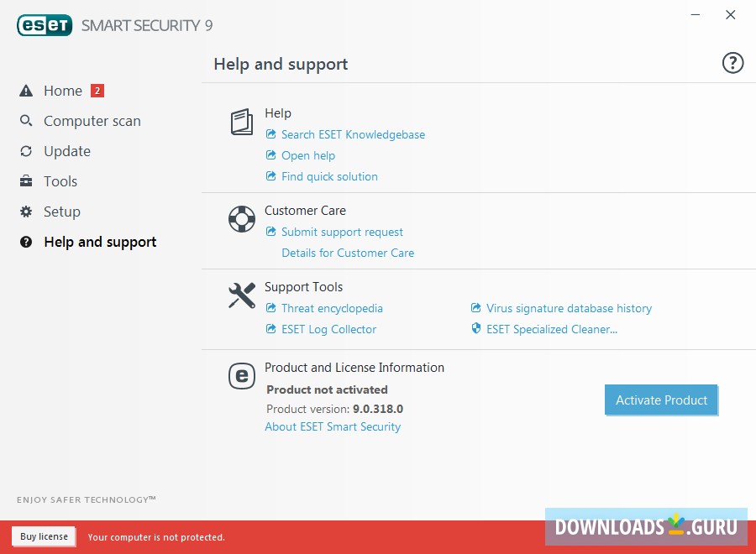Image resolution: width=756 pixels, height=554 pixels.
Task: Click the Help and support question icon in sidebar
Action: 26,242
